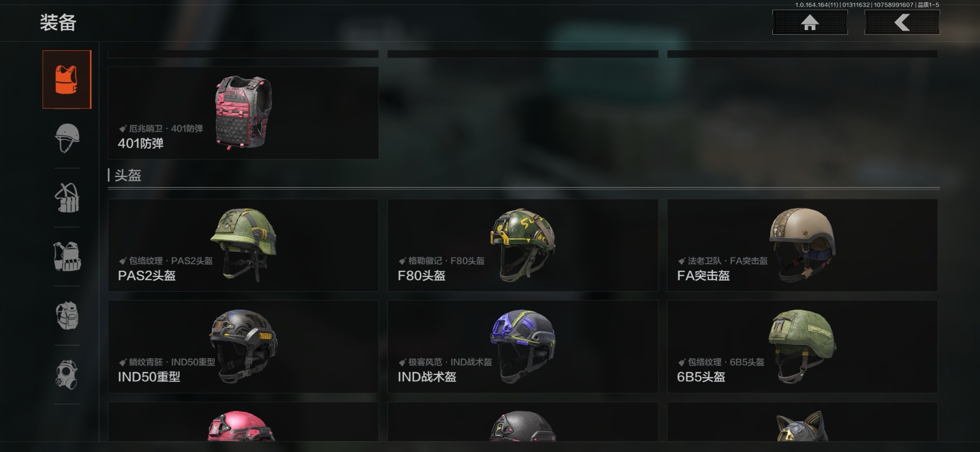Click the 装备 page title

(x=58, y=22)
